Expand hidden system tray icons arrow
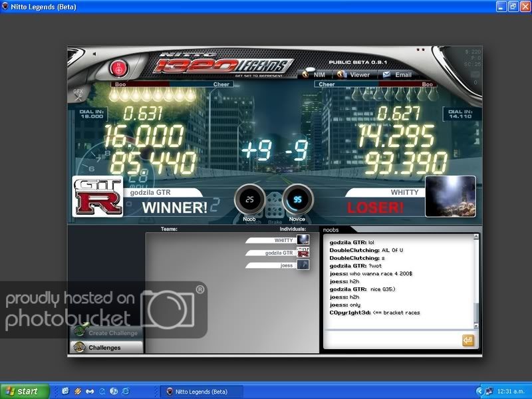The height and width of the screenshot is (399, 532). [479, 391]
